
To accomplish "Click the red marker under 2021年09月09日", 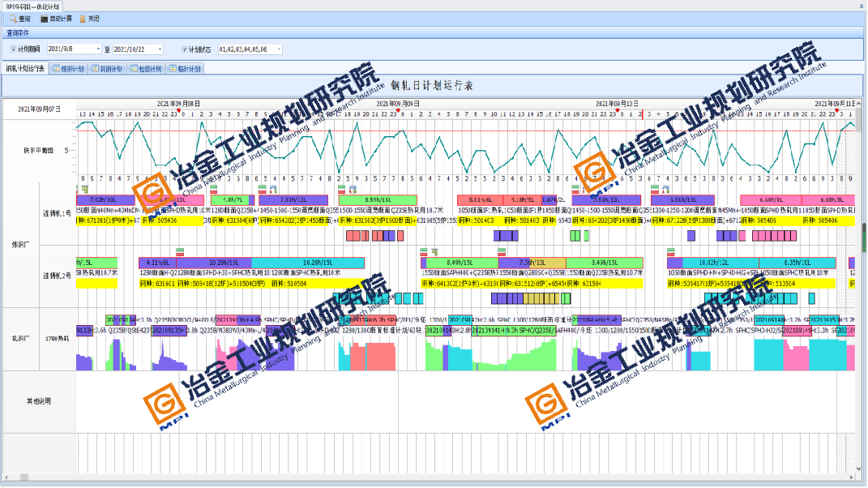I will 398,111.
